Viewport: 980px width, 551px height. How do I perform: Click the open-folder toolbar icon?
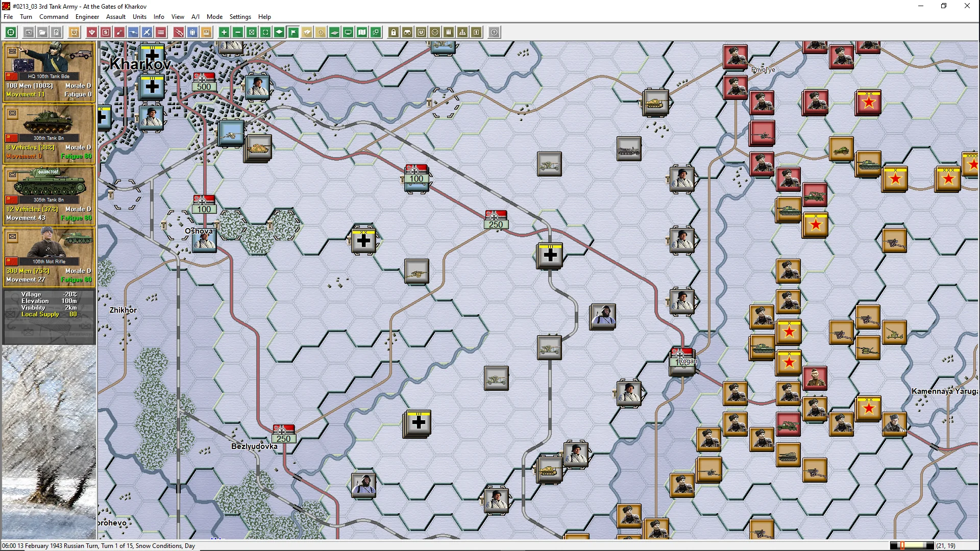coord(42,32)
